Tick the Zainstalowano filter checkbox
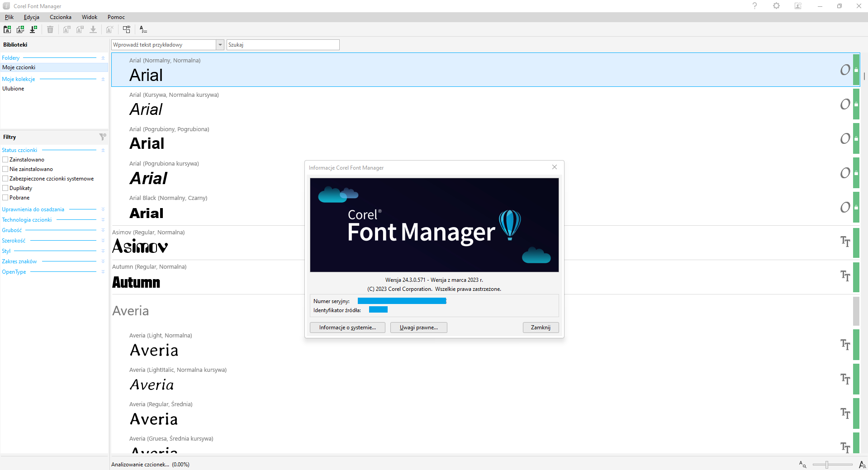This screenshot has height=470, width=868. (x=5, y=160)
